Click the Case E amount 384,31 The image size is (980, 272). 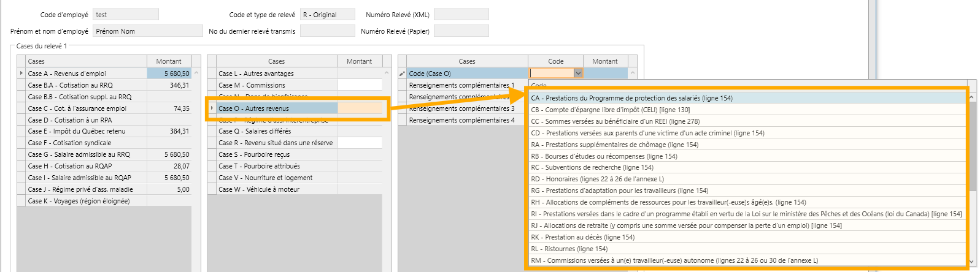tap(169, 131)
